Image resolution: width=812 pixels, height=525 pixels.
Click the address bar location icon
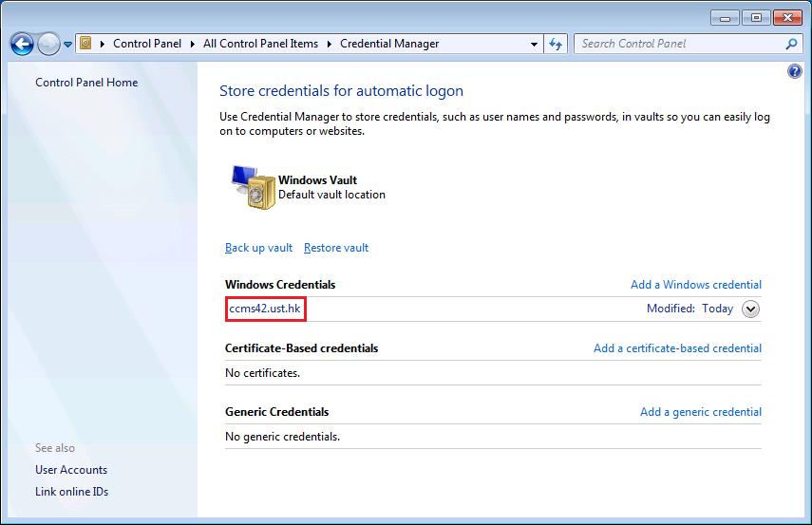coord(86,44)
